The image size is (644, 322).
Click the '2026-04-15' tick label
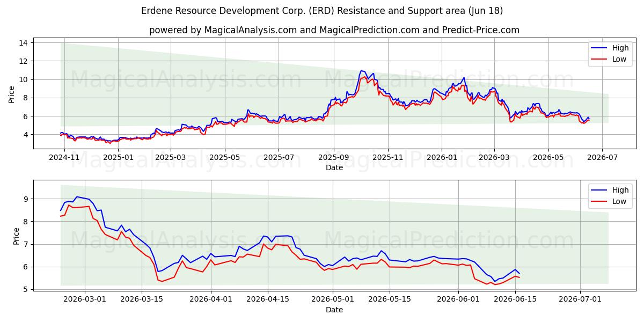pyautogui.click(x=267, y=299)
